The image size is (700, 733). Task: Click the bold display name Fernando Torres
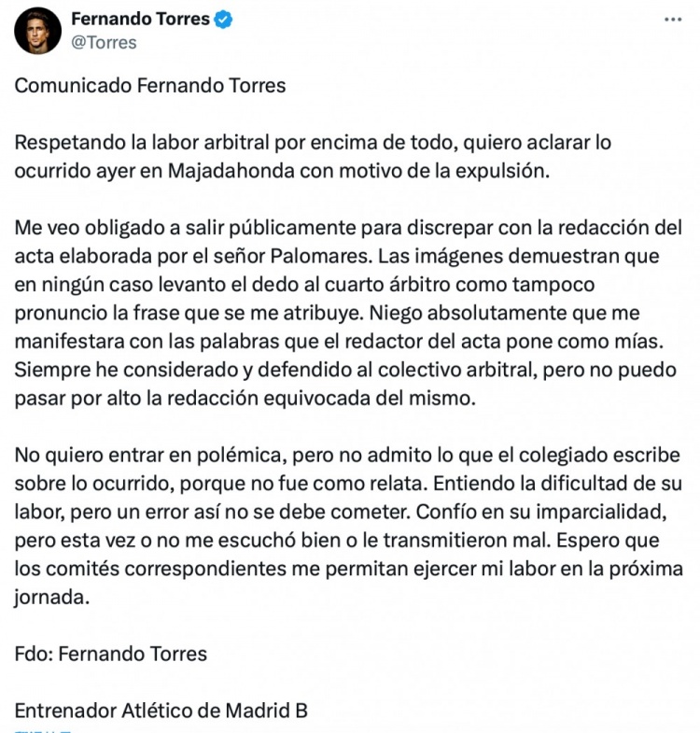click(140, 19)
